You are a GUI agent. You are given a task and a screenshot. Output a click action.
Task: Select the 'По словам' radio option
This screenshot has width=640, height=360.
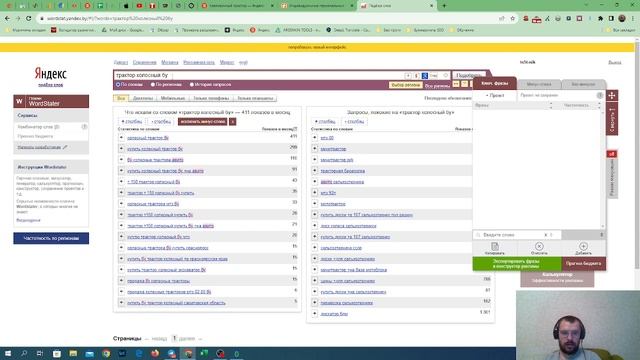118,84
